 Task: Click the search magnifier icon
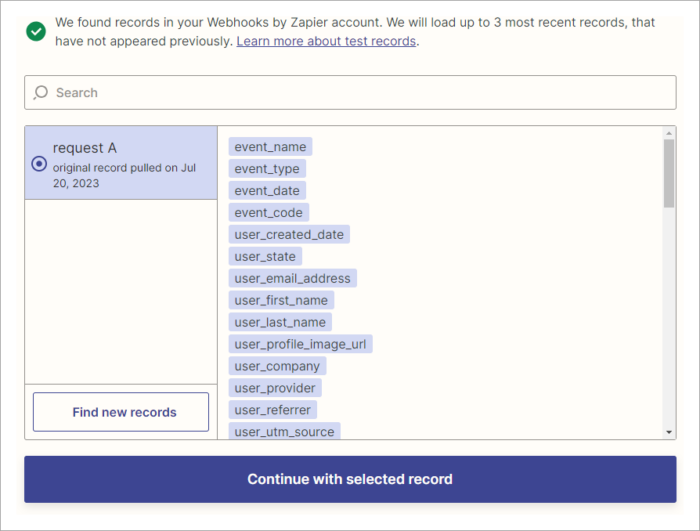click(x=41, y=92)
